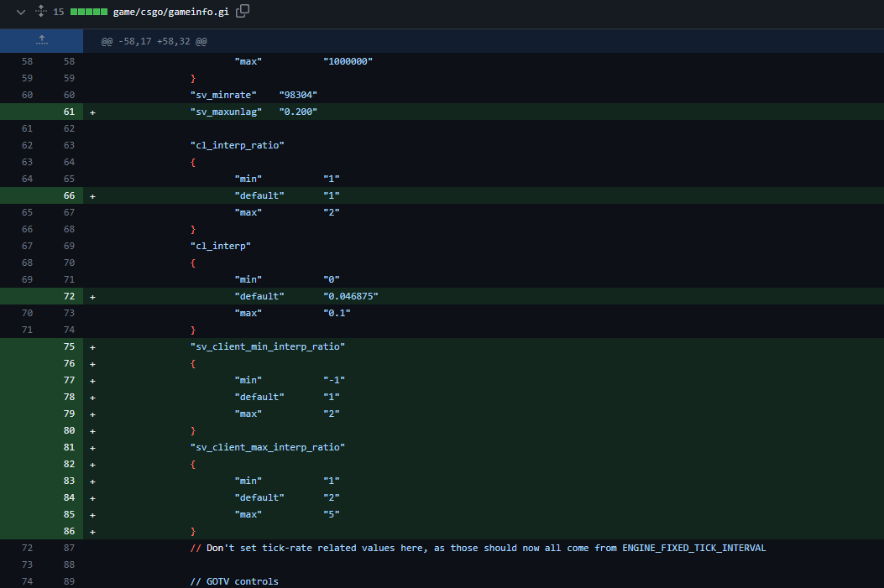
Task: Click the "sv_client_max_interp_ratio" key
Action: pos(268,447)
